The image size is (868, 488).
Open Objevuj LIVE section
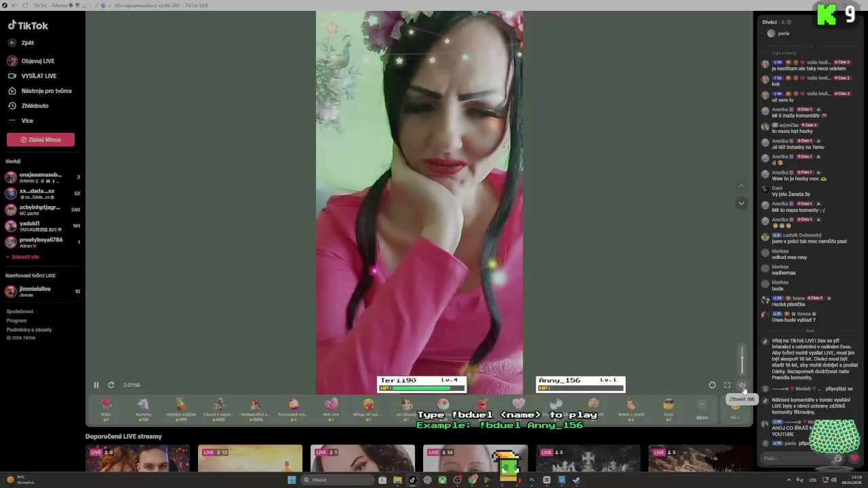pyautogui.click(x=31, y=61)
